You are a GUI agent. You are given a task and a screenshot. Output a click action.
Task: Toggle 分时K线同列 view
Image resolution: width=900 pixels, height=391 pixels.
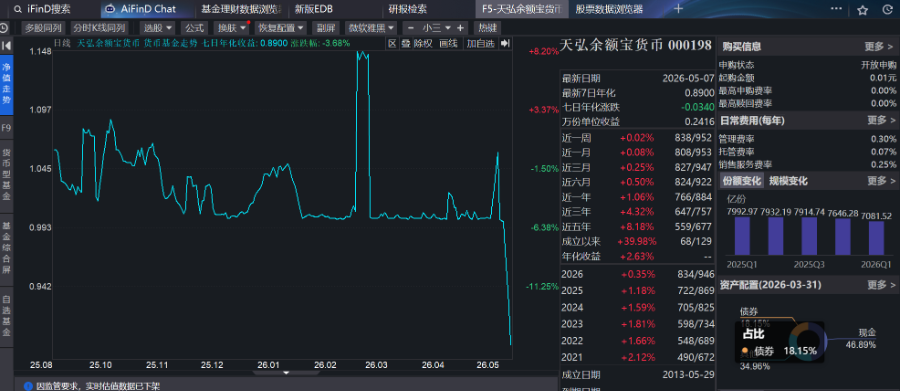(x=99, y=28)
